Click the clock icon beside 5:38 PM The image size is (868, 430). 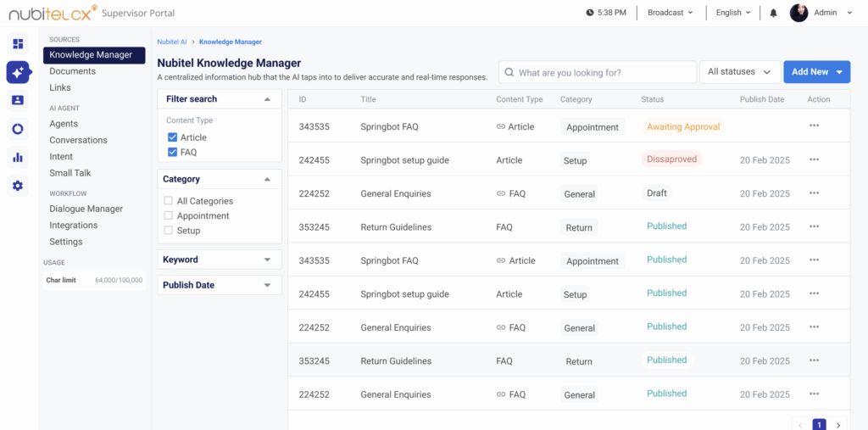tap(590, 13)
